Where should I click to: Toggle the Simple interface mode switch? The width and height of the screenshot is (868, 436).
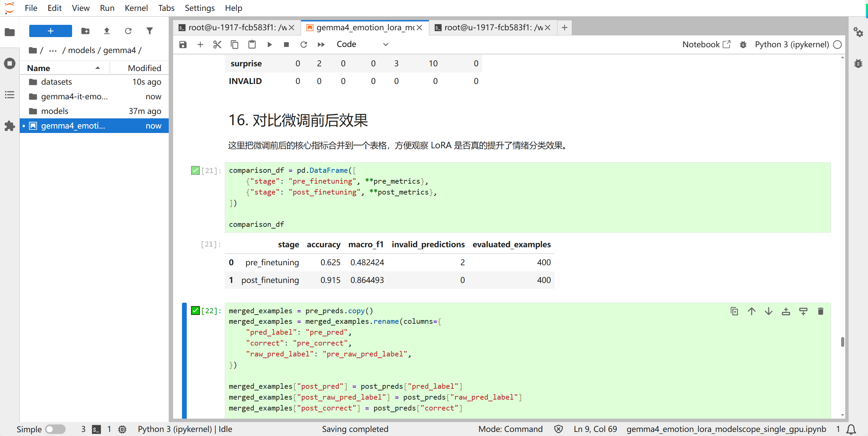tap(55, 429)
